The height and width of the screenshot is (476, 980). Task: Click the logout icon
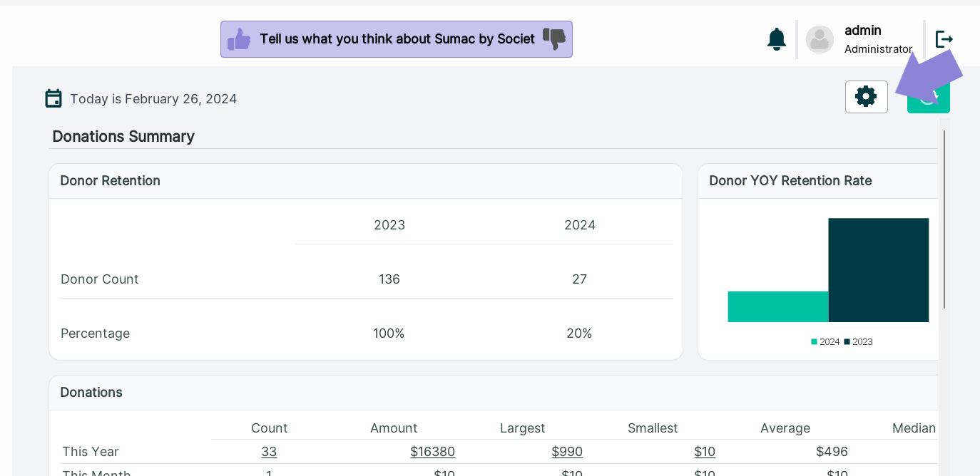pyautogui.click(x=944, y=39)
